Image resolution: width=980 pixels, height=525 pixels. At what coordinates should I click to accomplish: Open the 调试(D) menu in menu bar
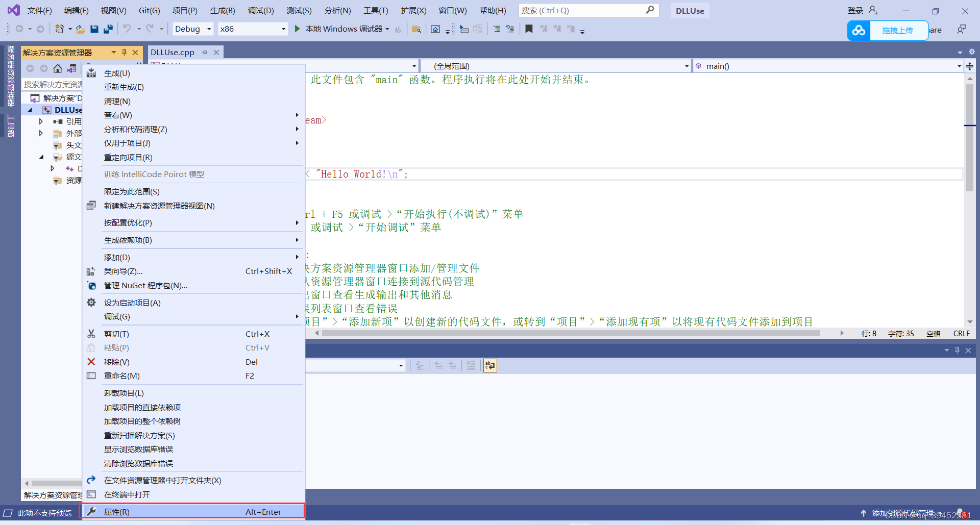[x=261, y=10]
